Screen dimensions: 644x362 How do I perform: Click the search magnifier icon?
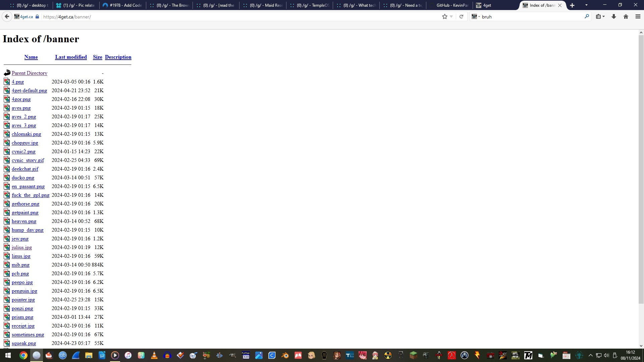[587, 16]
